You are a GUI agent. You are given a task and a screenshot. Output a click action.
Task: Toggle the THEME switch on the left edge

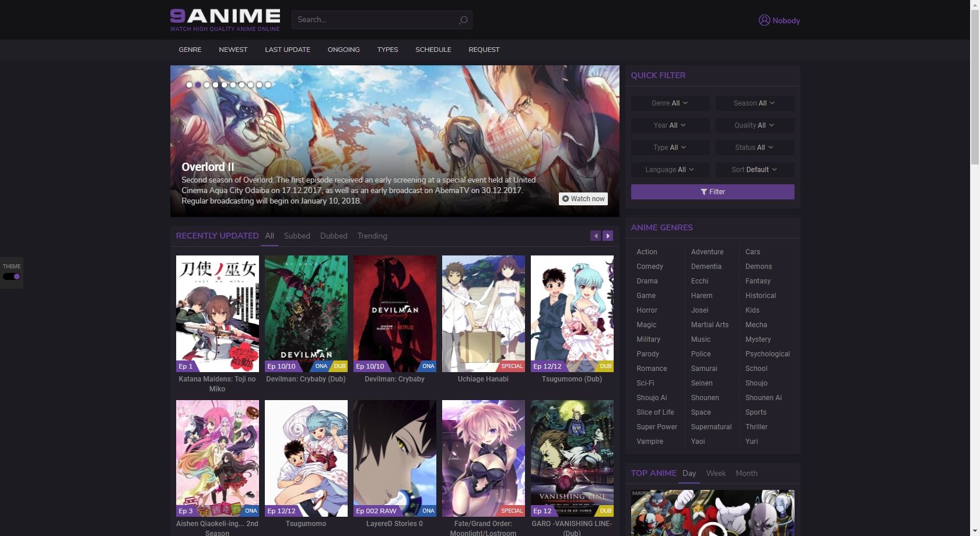(x=12, y=276)
